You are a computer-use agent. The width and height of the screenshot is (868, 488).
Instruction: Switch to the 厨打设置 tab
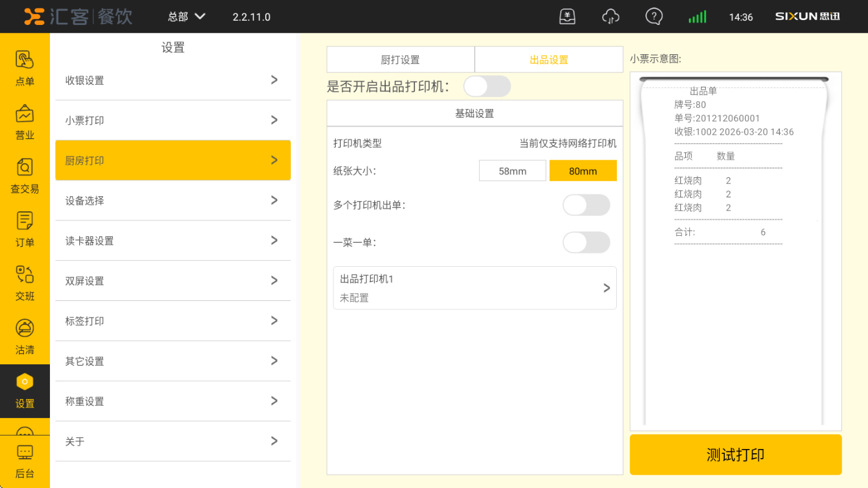pyautogui.click(x=400, y=60)
